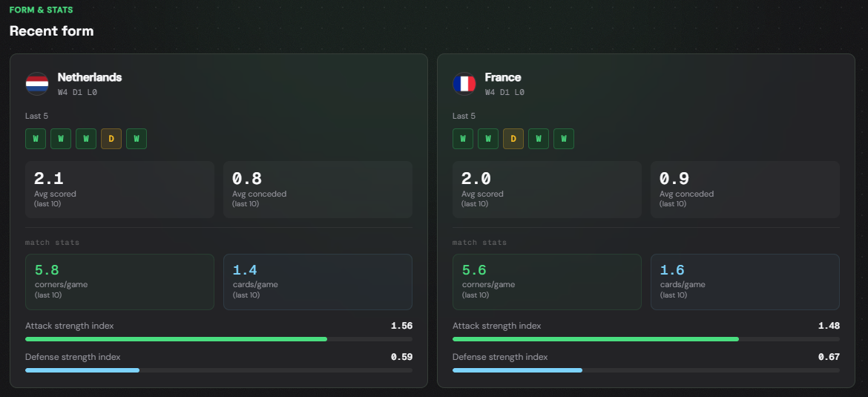Click the France flag icon
The image size is (868, 397).
click(x=464, y=84)
